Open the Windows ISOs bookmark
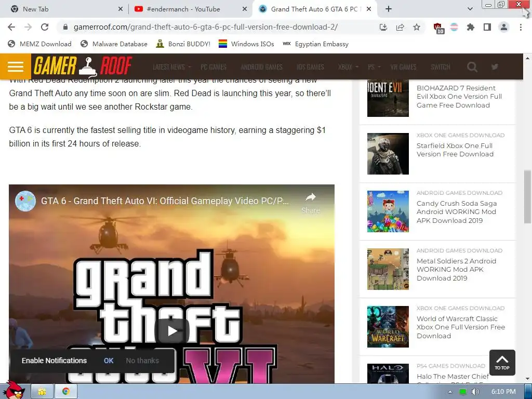532x399 pixels. tap(246, 44)
